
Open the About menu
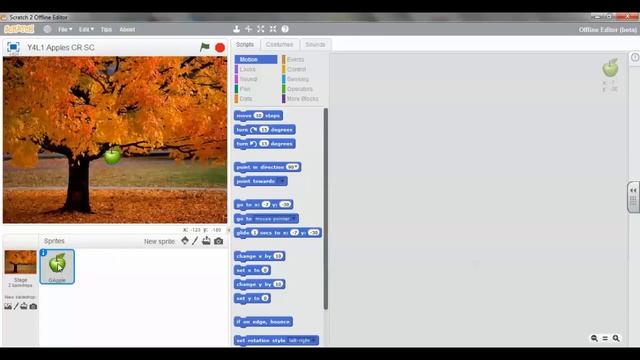tap(127, 29)
